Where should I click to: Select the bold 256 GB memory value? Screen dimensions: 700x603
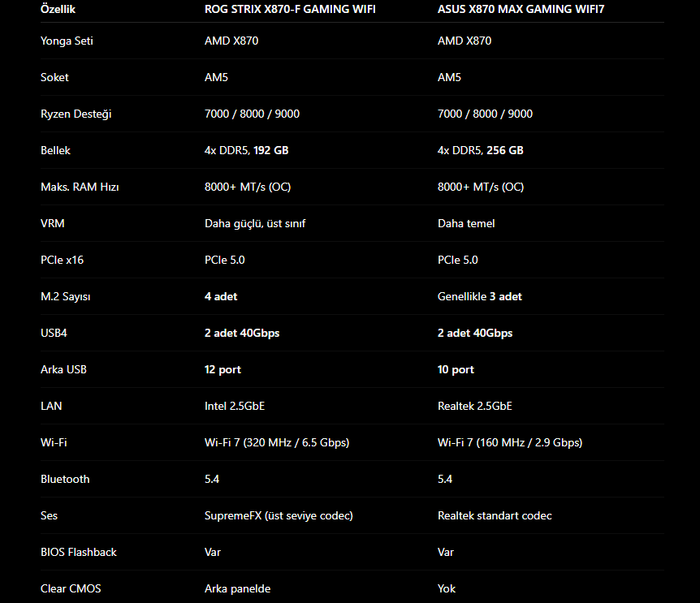(505, 150)
